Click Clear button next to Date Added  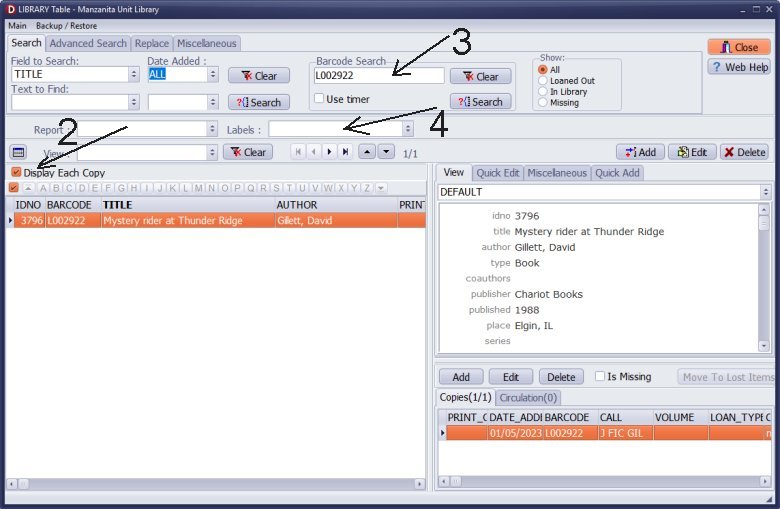point(259,76)
